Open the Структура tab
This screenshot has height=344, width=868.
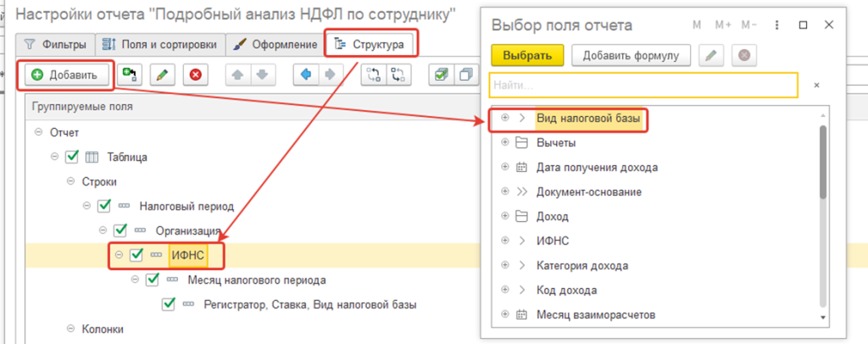click(x=370, y=44)
